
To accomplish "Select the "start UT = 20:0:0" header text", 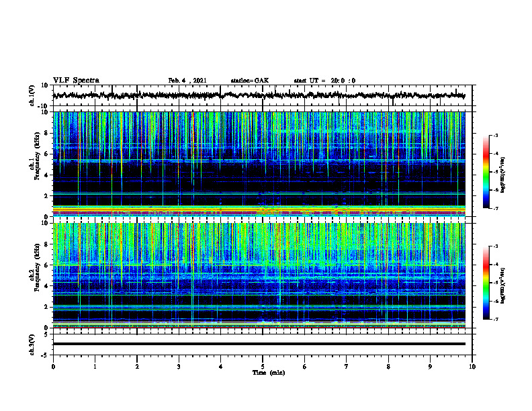I will (324, 81).
